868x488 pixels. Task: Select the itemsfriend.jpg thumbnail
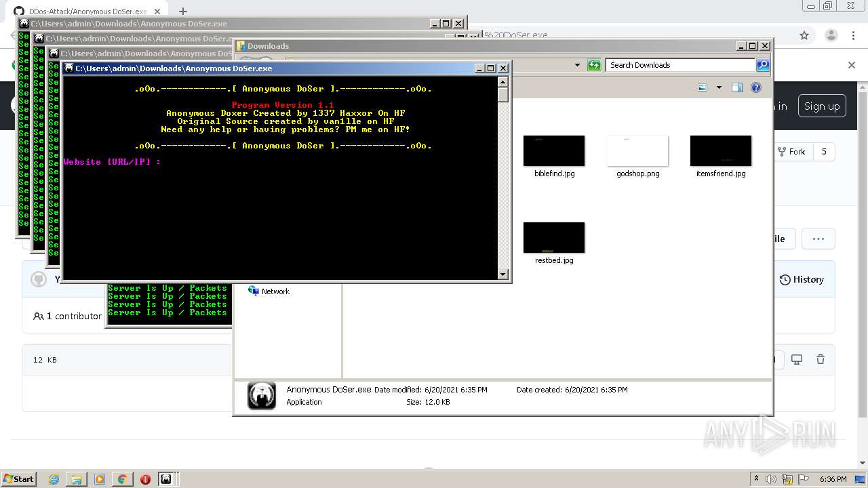[x=721, y=150]
